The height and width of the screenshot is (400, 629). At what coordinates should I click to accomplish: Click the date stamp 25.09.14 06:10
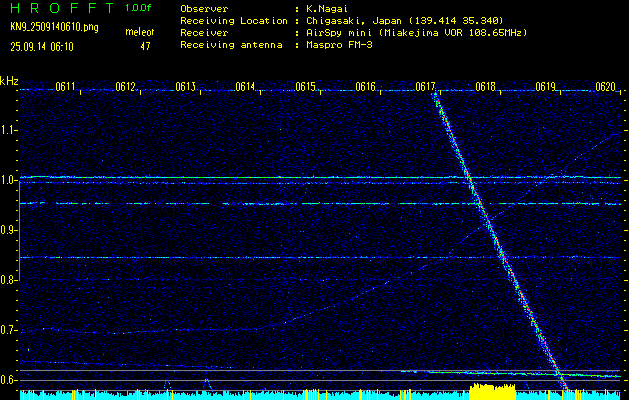(42, 47)
